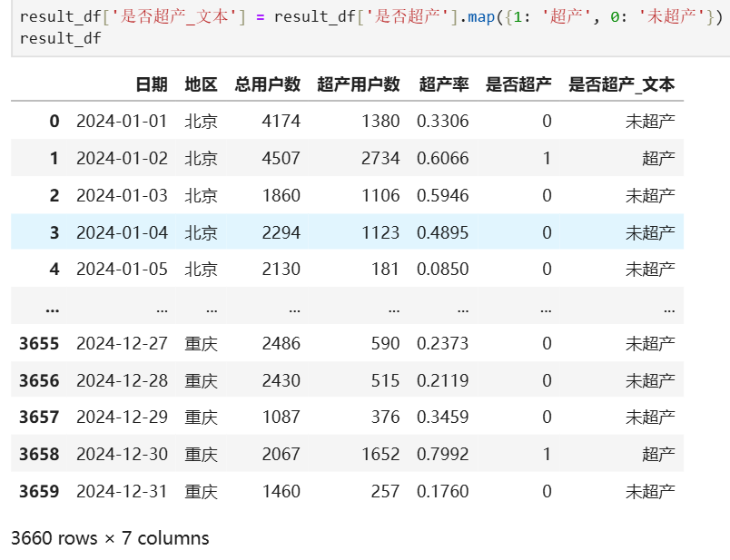
Task: Click the result_df line in code cell
Action: [x=61, y=38]
